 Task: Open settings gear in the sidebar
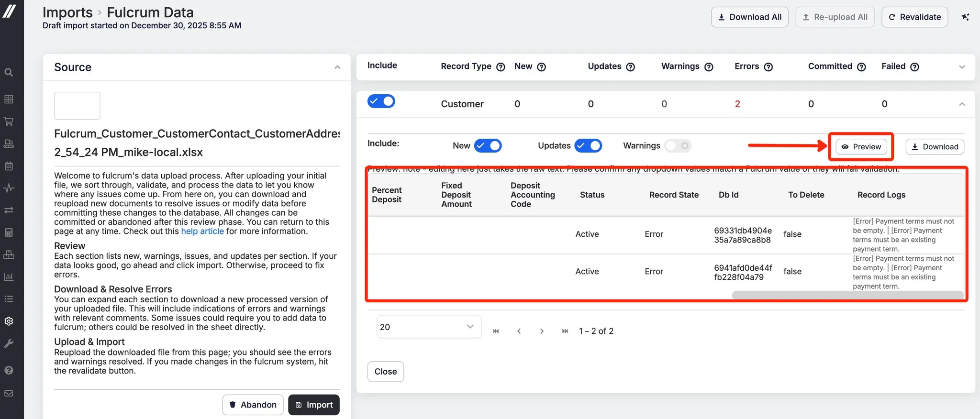tap(9, 321)
